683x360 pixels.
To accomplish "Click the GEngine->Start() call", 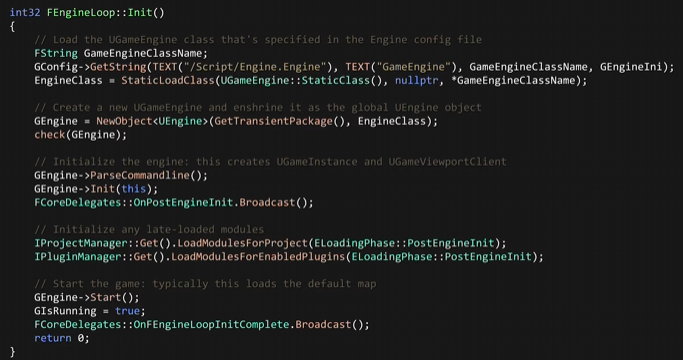I will (87, 297).
